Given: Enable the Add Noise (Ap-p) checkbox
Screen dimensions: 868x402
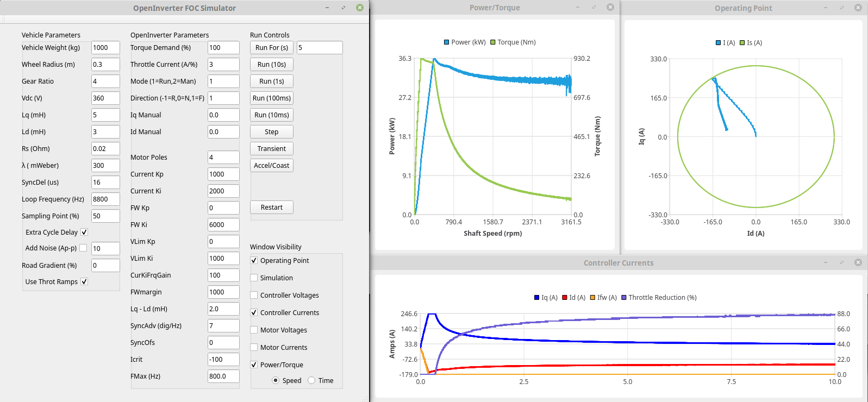Looking at the screenshot, I should click(83, 248).
